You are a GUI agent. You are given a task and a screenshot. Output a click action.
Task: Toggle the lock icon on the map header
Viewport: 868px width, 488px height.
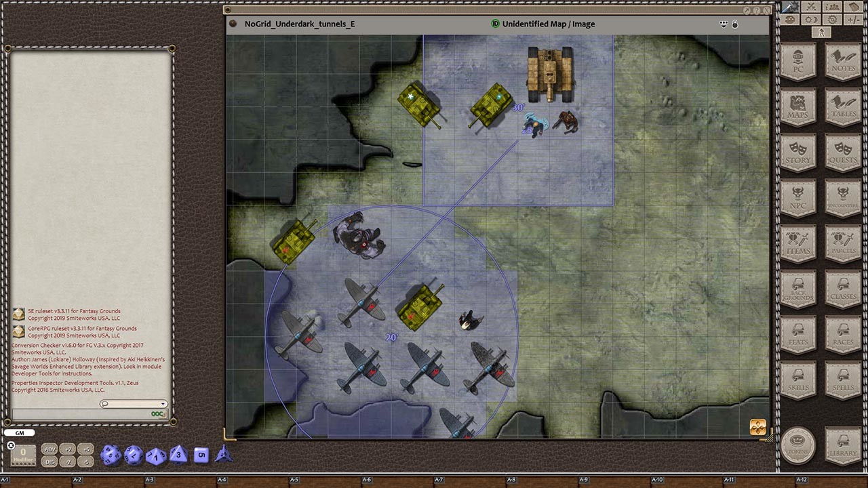coord(735,24)
